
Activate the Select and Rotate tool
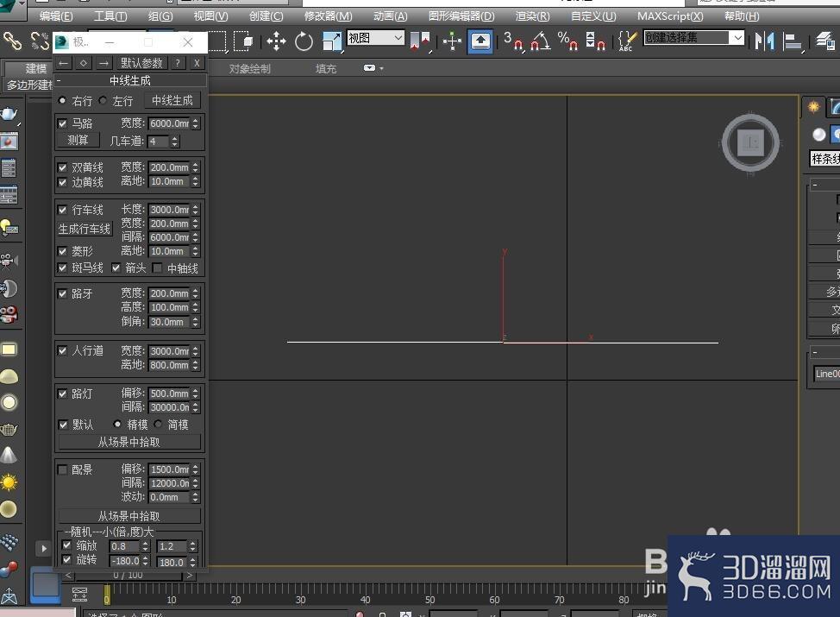coord(302,41)
